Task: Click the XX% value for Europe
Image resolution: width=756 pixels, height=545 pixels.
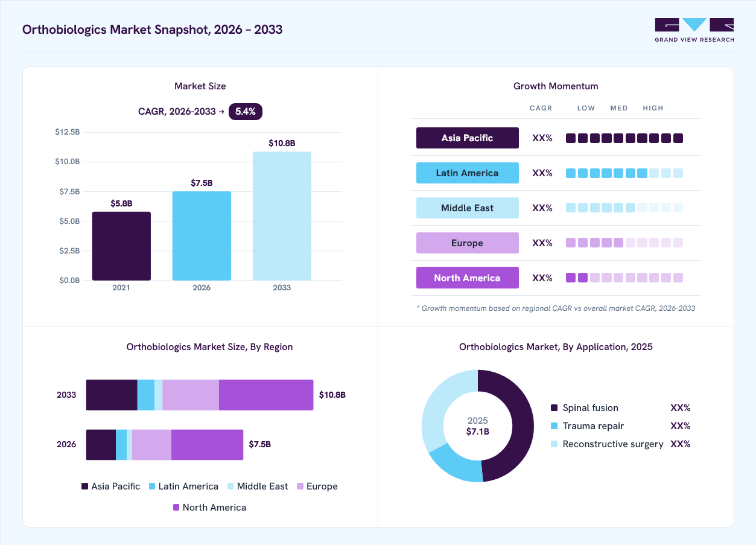Action: click(x=542, y=243)
